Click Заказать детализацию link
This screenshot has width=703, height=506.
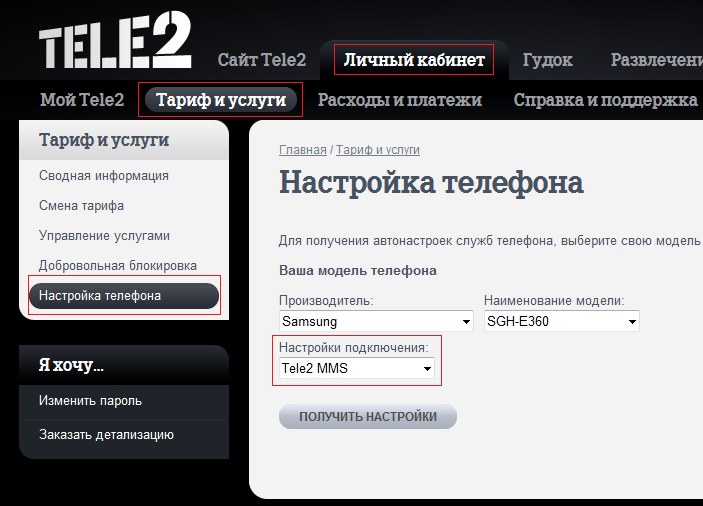click(106, 435)
